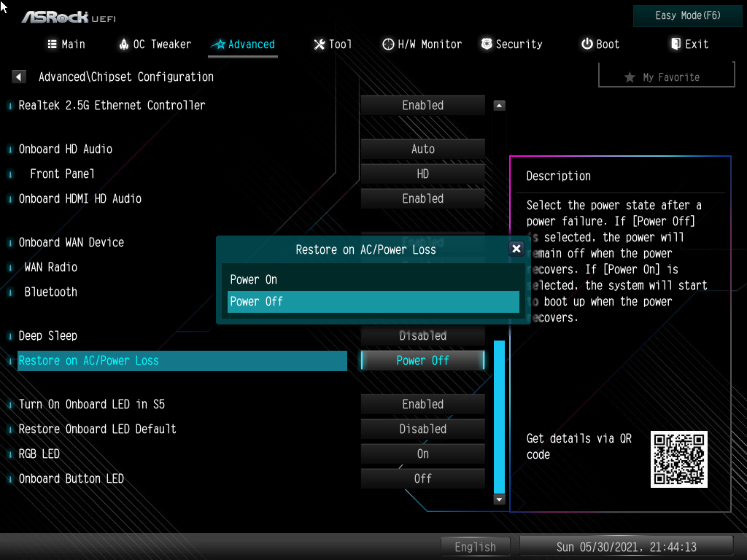Viewport: 747px width, 560px height.
Task: Select the Advanced tab
Action: coord(243,44)
